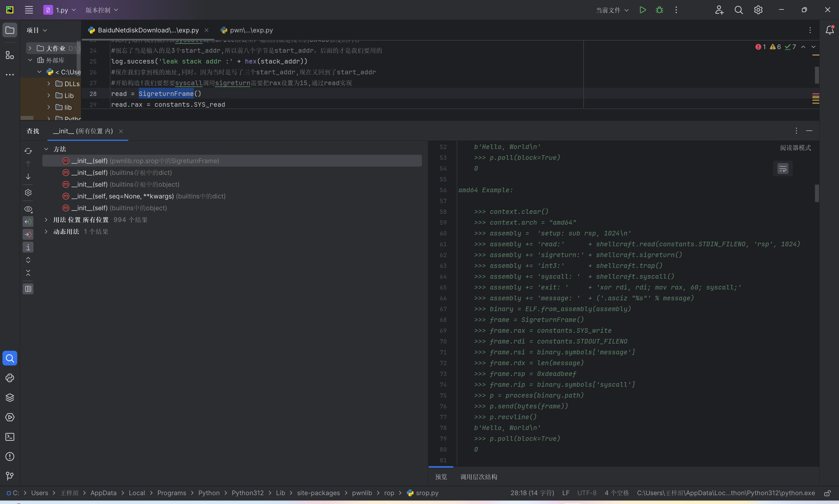Open the Problems tool window icon
Screen dimensions: 839x504
tap(10, 457)
